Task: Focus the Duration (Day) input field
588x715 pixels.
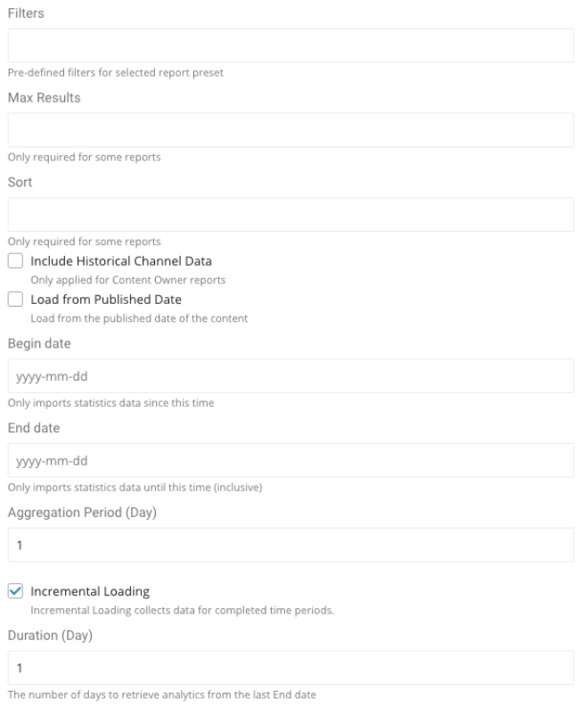Action: (290, 668)
